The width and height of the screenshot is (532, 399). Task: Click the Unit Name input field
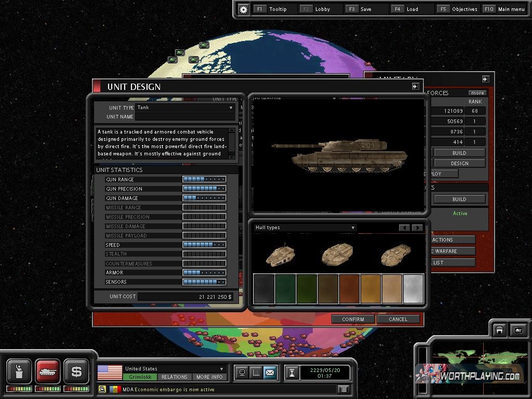click(x=185, y=117)
